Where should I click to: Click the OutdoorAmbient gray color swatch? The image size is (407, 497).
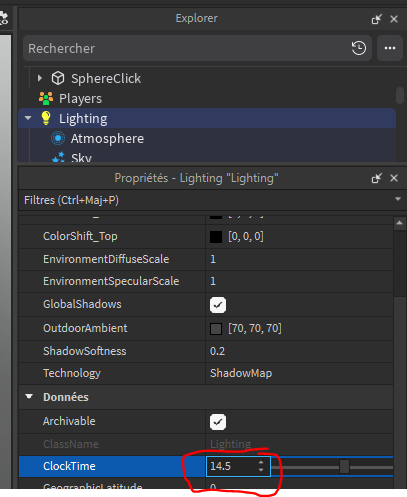pos(216,329)
